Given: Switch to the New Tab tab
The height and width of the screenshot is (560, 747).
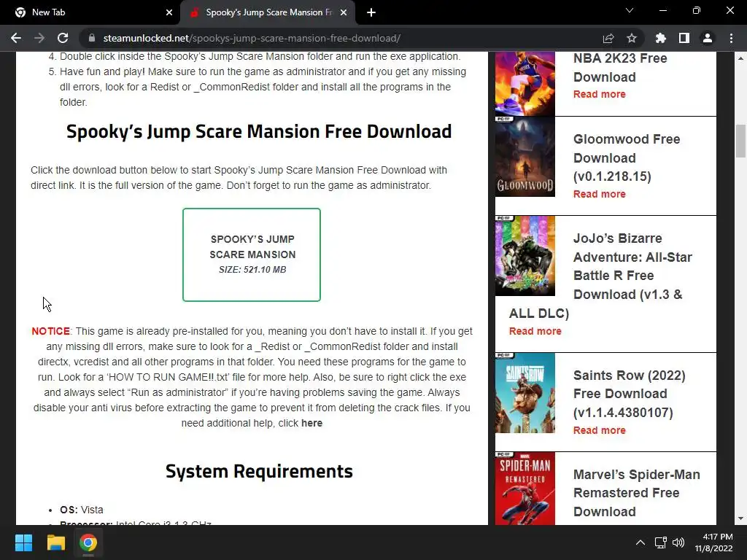Looking at the screenshot, I should coord(90,12).
